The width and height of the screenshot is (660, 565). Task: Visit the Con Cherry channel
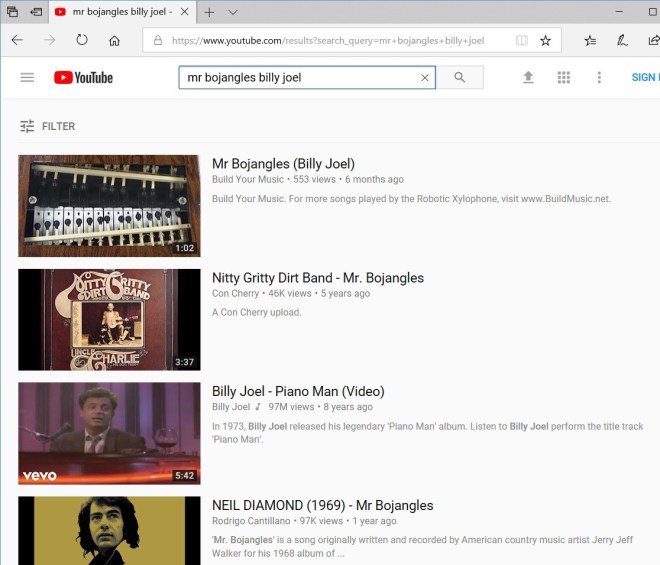click(235, 293)
